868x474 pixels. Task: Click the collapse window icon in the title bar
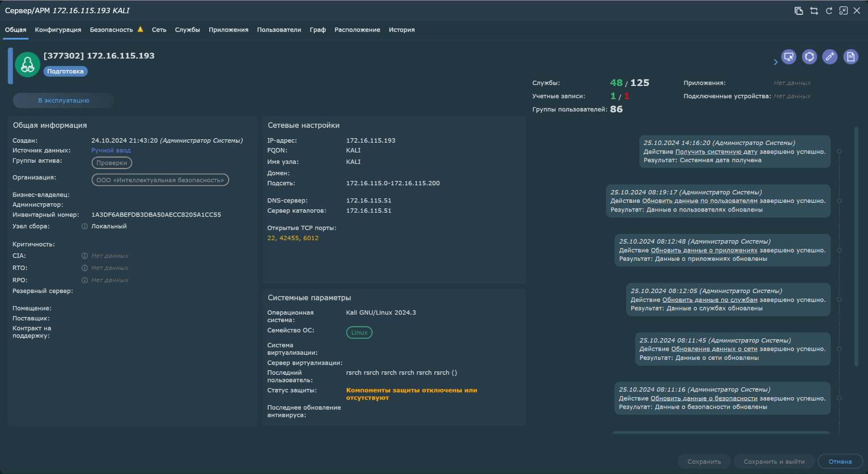(843, 11)
